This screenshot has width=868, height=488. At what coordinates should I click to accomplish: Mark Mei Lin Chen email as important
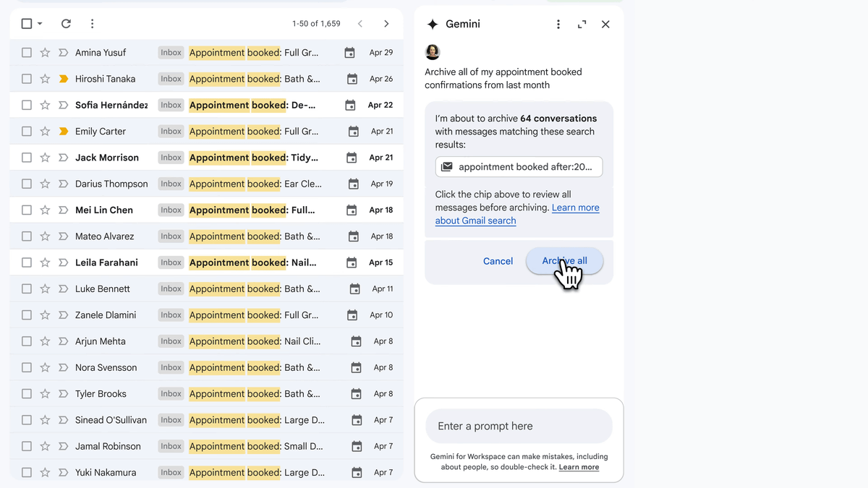(63, 210)
